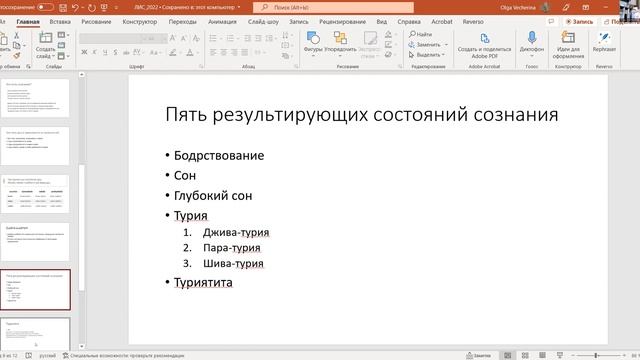Toggle bold Ж formatting
Viewport: 640px width, 360px height.
point(84,52)
